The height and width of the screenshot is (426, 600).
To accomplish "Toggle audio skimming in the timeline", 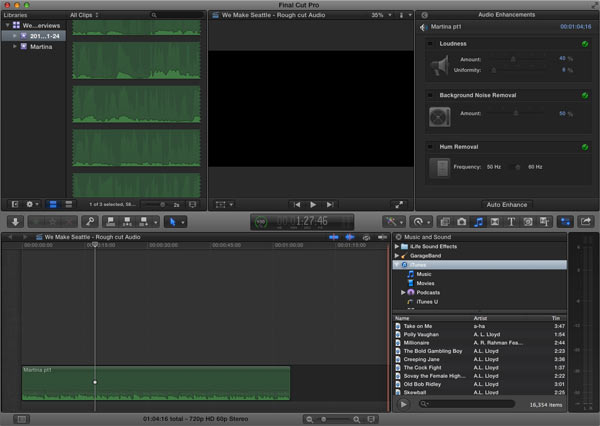I will (350, 237).
